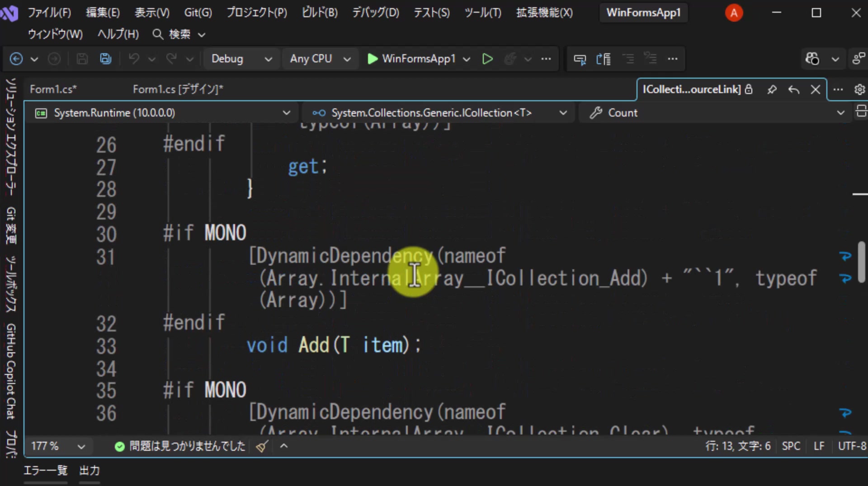Click the LF line ending indicator
Viewport: 868px width, 486px height.
pyautogui.click(x=819, y=446)
